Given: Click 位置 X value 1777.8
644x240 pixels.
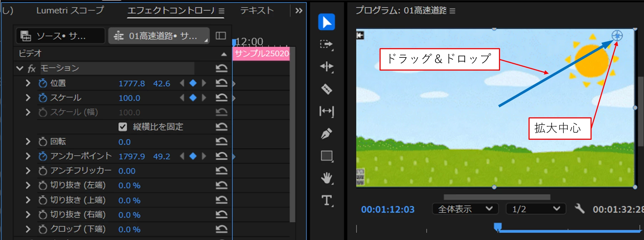Looking at the screenshot, I should tap(132, 83).
